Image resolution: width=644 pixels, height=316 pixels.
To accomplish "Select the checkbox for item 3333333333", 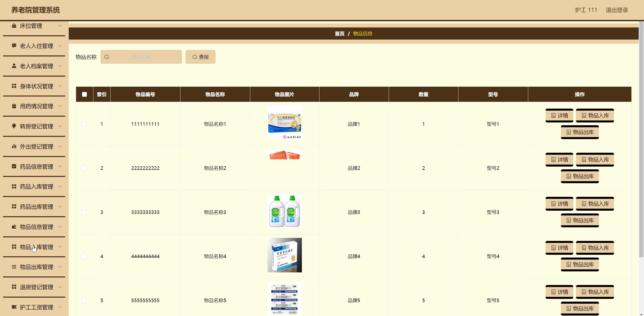I will coord(84,212).
